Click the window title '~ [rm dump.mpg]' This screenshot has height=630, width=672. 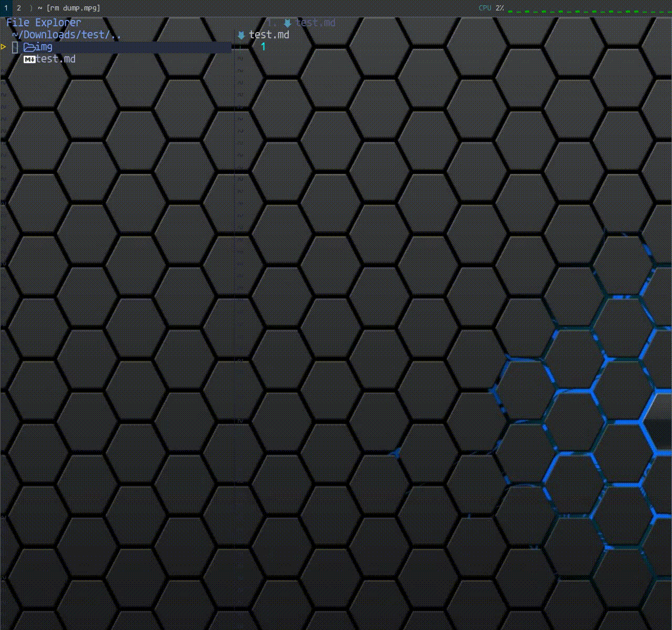point(69,8)
